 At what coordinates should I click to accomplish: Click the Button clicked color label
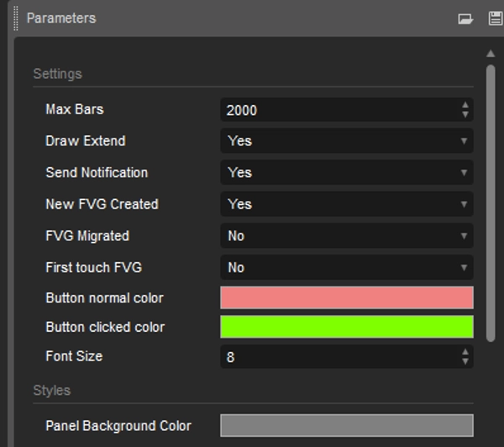105,327
